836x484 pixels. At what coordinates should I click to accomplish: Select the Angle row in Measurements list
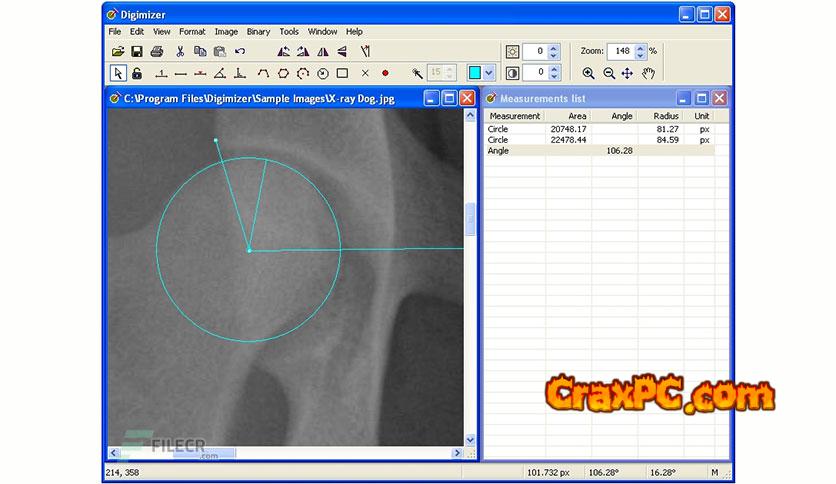coord(560,151)
